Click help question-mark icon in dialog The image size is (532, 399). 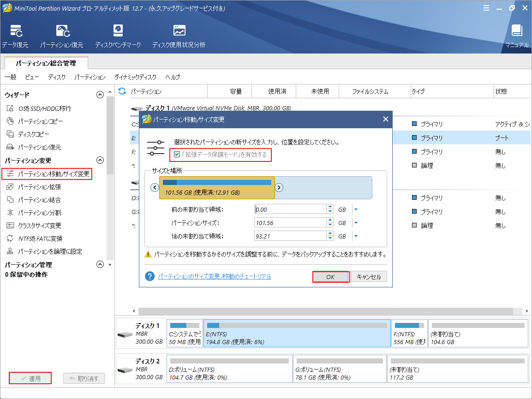149,276
